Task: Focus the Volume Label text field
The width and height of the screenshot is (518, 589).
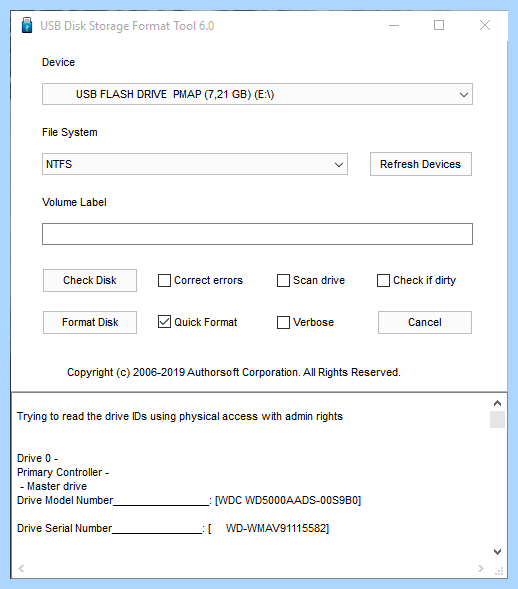Action: click(257, 234)
